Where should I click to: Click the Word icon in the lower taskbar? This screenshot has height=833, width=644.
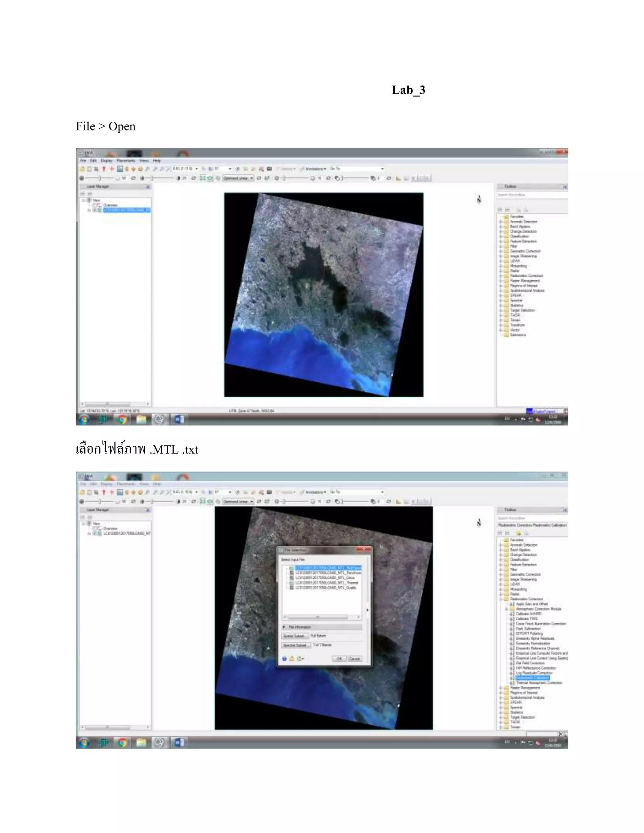179,742
